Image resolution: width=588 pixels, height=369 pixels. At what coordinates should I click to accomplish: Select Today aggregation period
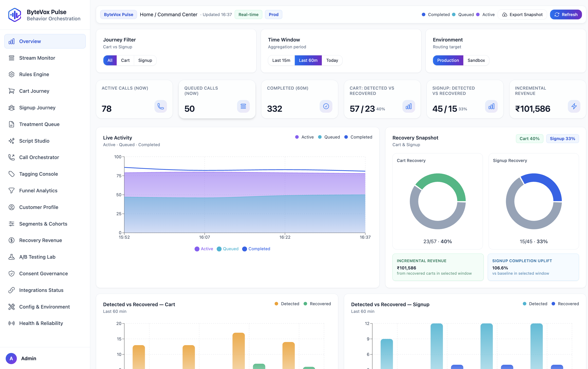[332, 60]
